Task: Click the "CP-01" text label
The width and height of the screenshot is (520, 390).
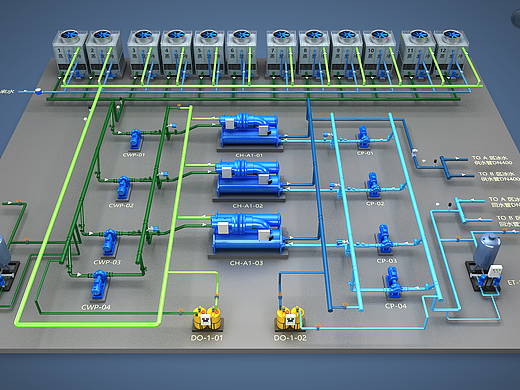Action: [365, 153]
